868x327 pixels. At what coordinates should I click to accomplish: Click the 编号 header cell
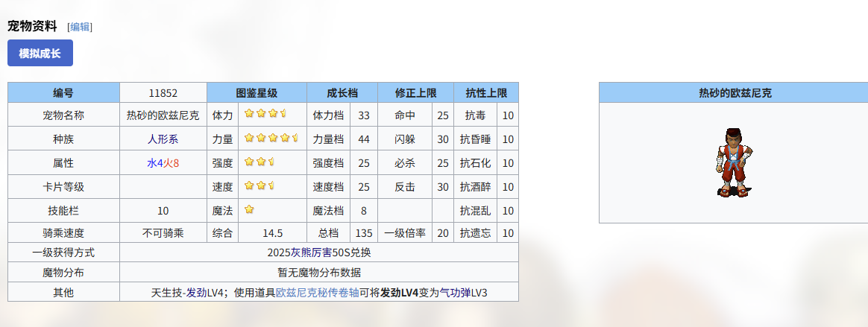coord(63,92)
